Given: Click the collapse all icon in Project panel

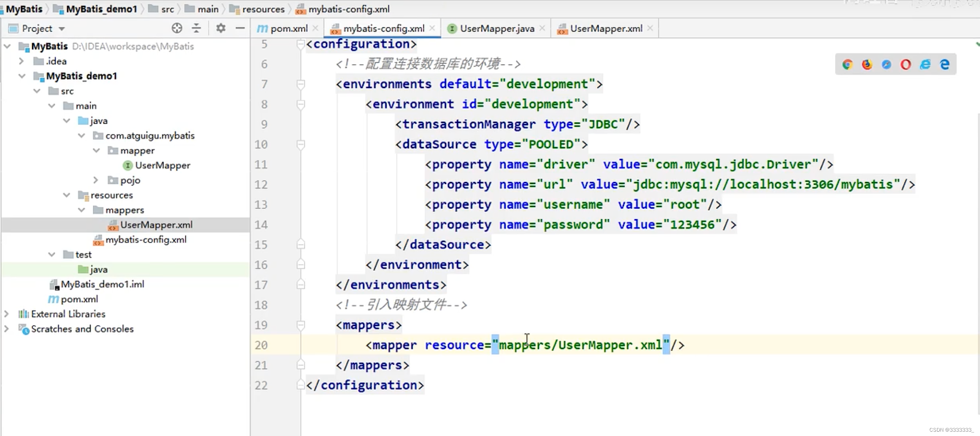Looking at the screenshot, I should [x=196, y=28].
